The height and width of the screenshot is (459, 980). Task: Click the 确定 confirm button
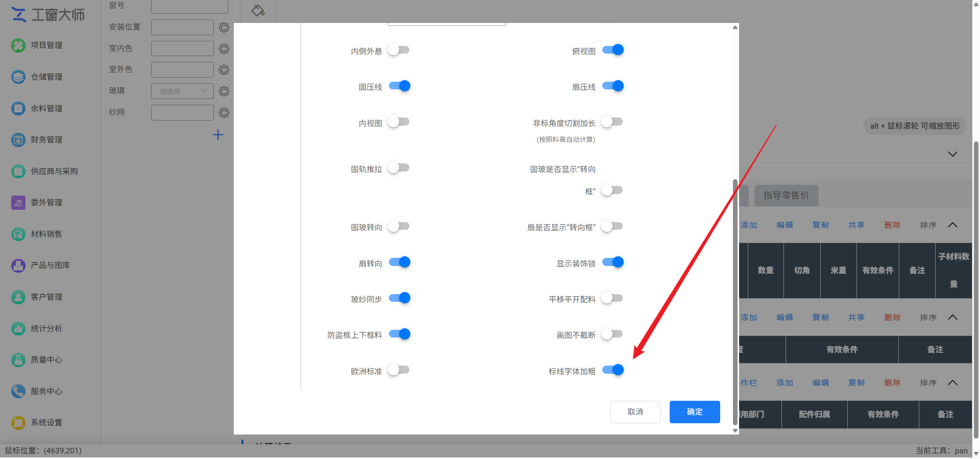[x=695, y=412]
